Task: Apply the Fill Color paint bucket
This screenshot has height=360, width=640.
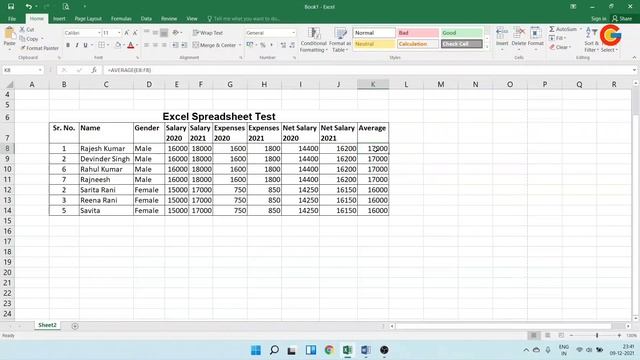Action: coord(118,45)
